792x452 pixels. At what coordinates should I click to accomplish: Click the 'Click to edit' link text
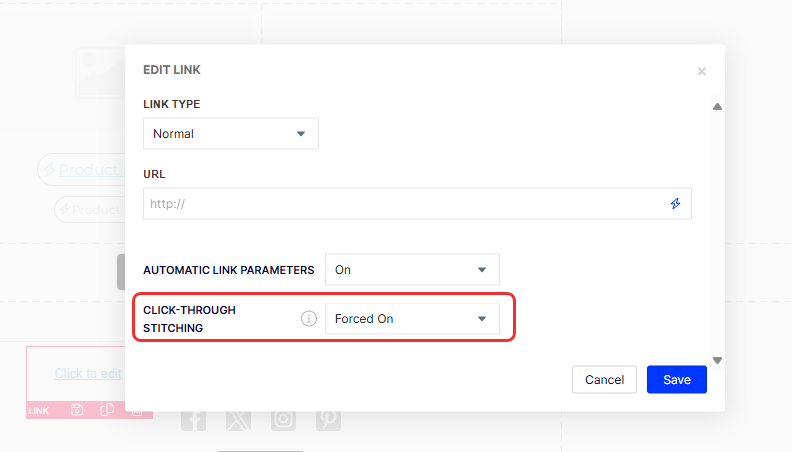pos(88,373)
